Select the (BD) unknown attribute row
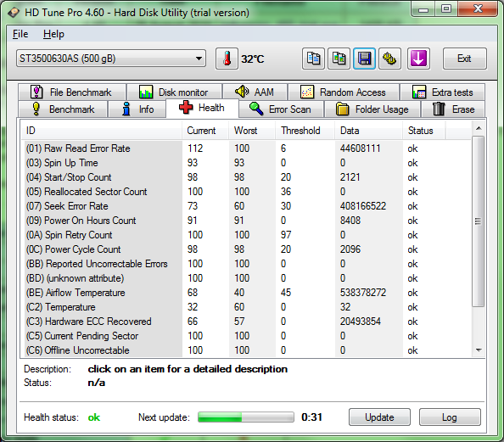The image size is (504, 442). click(x=246, y=278)
